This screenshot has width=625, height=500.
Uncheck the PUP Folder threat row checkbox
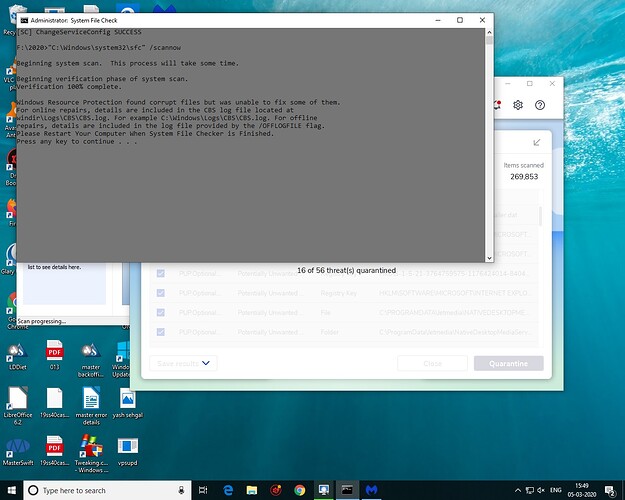pos(158,331)
